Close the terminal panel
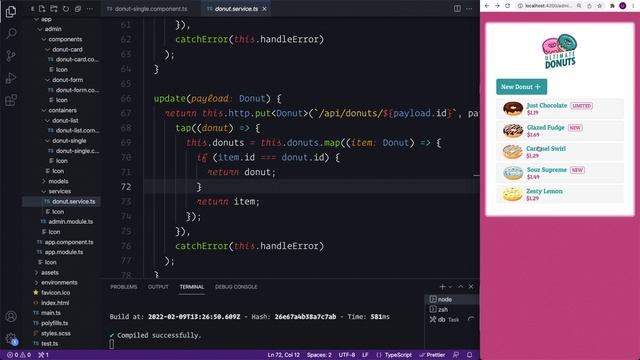 [471, 287]
